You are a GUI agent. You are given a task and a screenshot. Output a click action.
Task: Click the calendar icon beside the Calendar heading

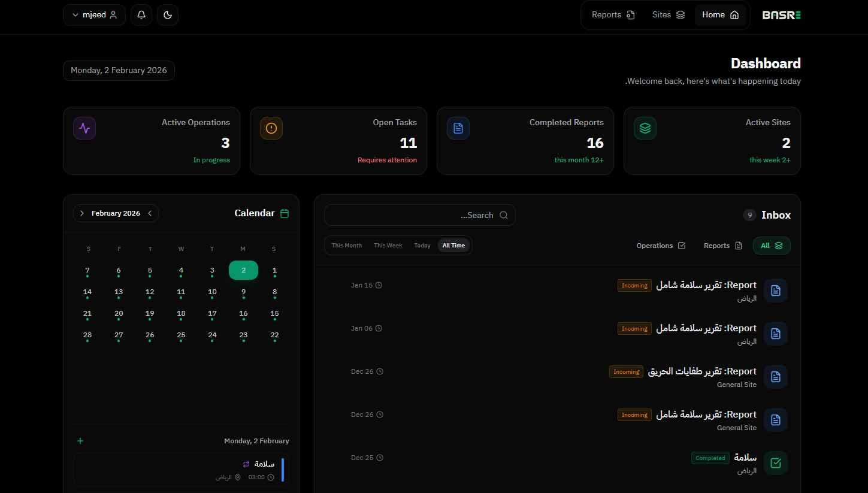[284, 213]
